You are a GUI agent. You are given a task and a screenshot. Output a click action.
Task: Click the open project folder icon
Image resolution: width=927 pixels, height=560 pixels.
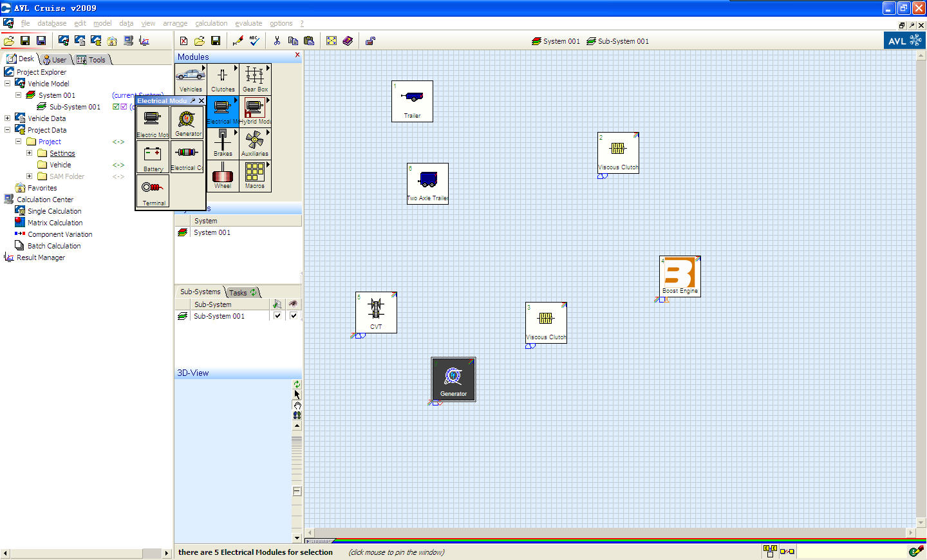tap(9, 41)
